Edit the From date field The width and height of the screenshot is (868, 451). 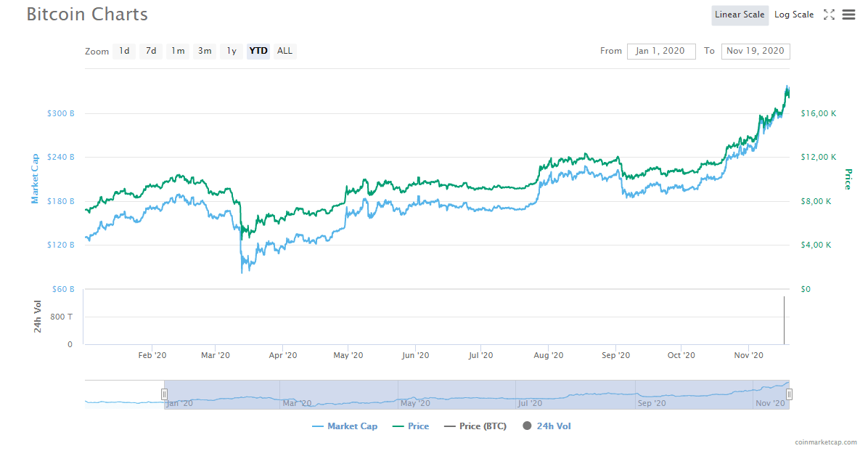661,51
